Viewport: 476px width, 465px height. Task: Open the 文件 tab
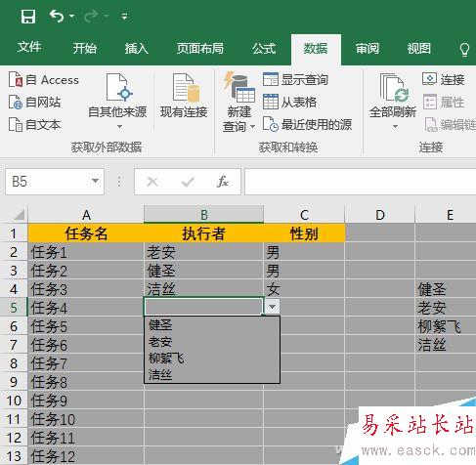29,48
